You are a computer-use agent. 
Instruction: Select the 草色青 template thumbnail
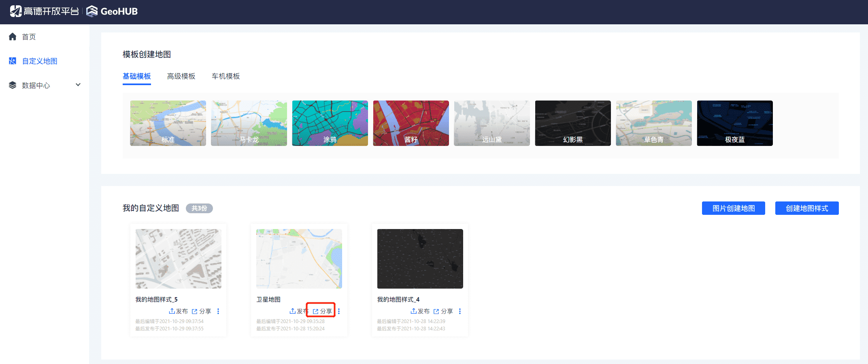654,123
